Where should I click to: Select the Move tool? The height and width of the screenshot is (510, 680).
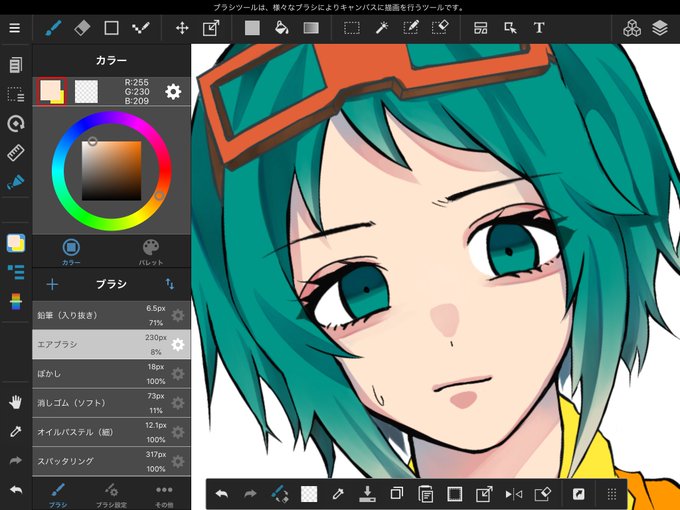[182, 28]
